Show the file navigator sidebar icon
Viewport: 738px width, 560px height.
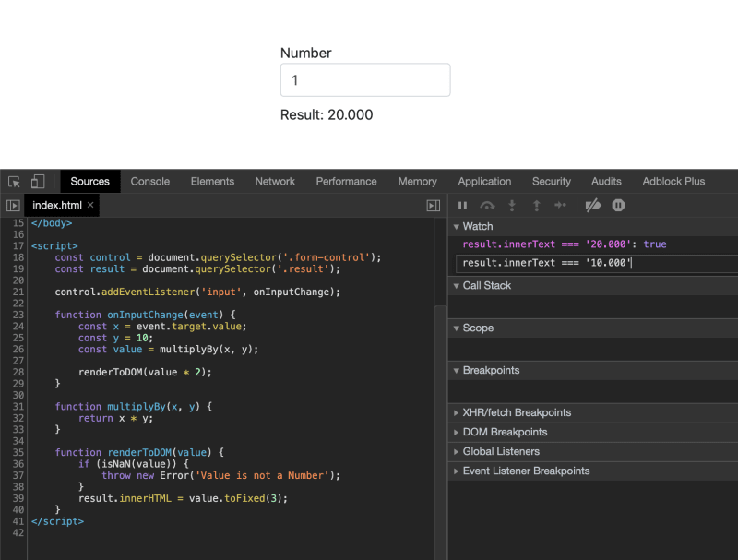pos(13,206)
